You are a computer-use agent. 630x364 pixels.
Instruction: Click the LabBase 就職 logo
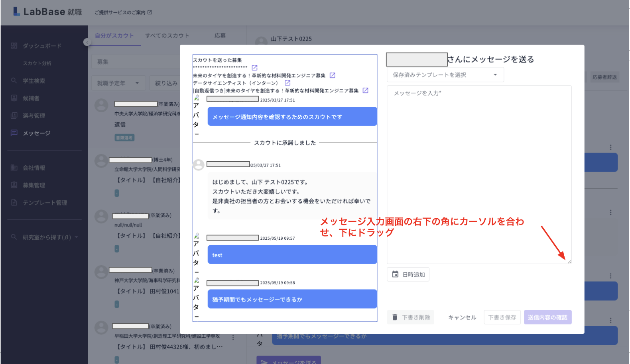pyautogui.click(x=47, y=12)
